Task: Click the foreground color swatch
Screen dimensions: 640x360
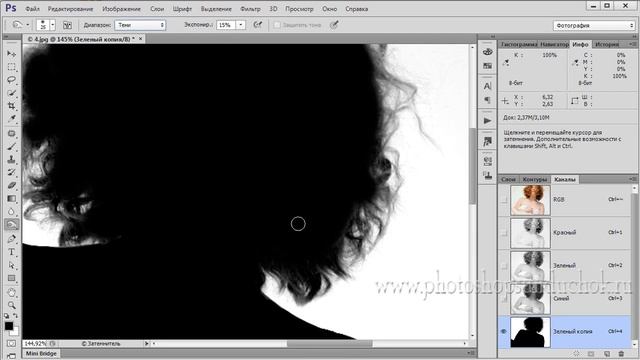Action: click(x=9, y=326)
